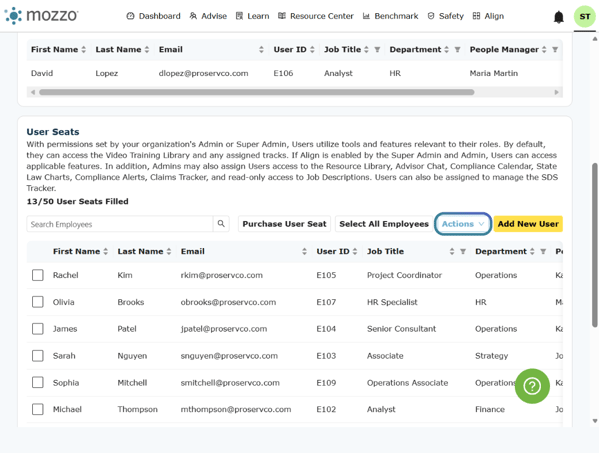Click the search magnifier icon
This screenshot has width=599, height=453.
pyautogui.click(x=221, y=224)
